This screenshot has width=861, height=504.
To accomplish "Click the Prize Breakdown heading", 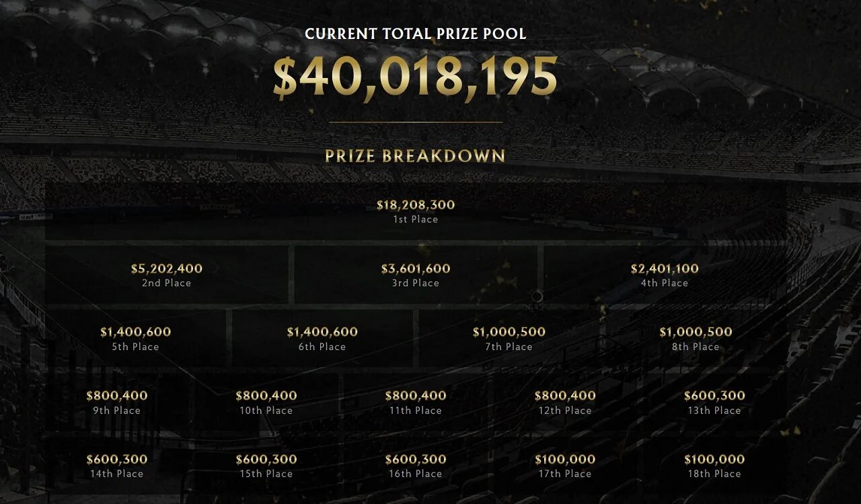I will tap(415, 156).
